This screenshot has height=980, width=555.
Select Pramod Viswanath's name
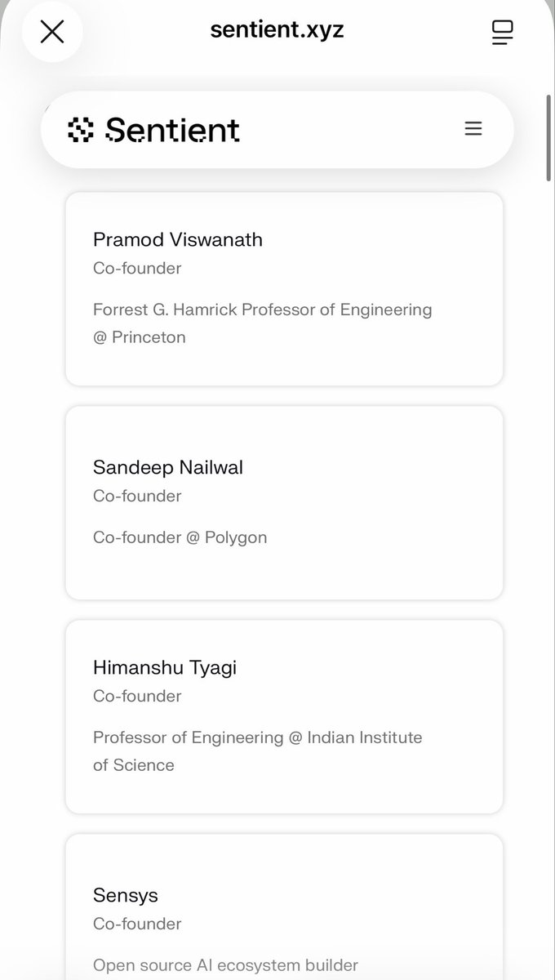[177, 239]
